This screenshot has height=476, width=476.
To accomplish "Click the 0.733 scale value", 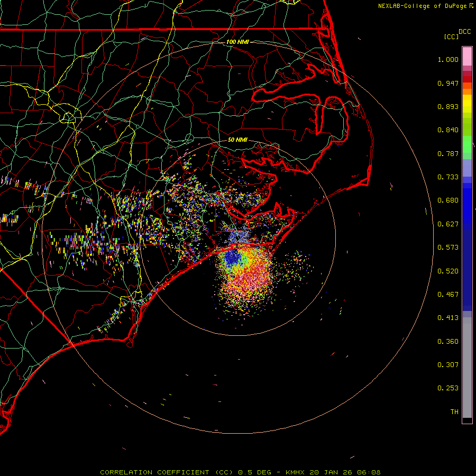I will tap(448, 177).
